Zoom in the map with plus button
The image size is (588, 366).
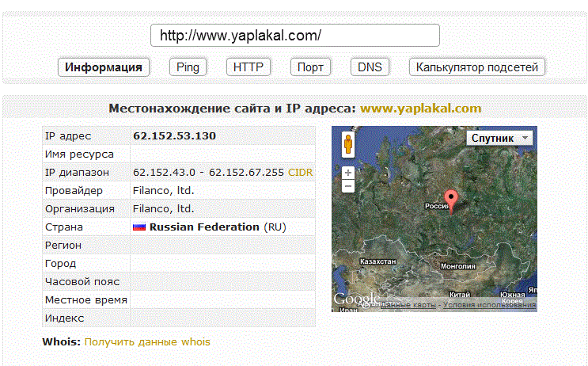348,173
